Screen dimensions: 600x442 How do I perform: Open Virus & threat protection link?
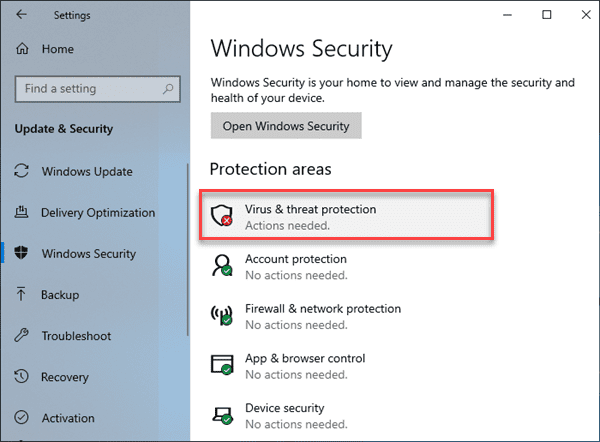pos(310,210)
